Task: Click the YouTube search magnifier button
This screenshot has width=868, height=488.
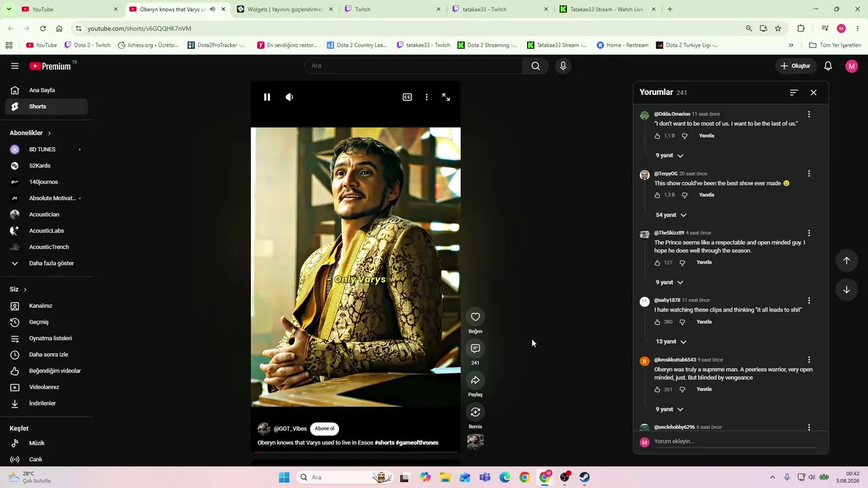Action: pyautogui.click(x=536, y=66)
